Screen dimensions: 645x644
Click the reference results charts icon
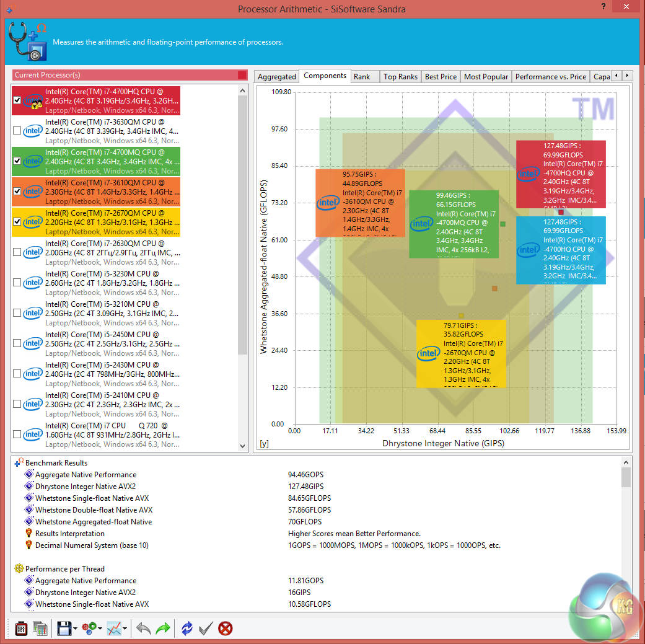[41, 629]
